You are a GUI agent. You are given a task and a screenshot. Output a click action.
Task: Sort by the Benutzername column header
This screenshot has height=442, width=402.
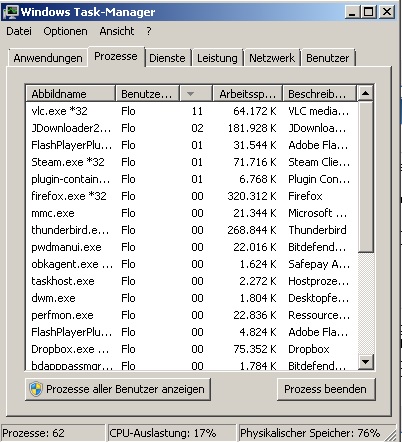point(147,94)
